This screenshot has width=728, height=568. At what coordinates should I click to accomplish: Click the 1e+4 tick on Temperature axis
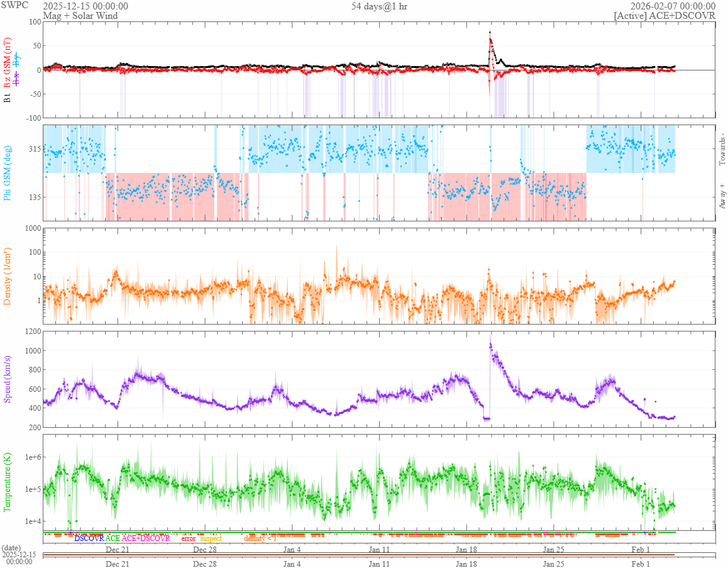33,521
